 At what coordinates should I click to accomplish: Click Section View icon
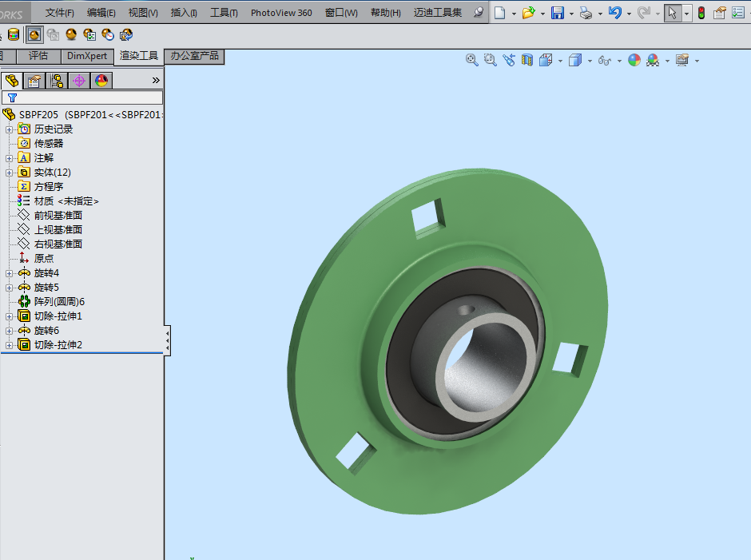pyautogui.click(x=526, y=61)
